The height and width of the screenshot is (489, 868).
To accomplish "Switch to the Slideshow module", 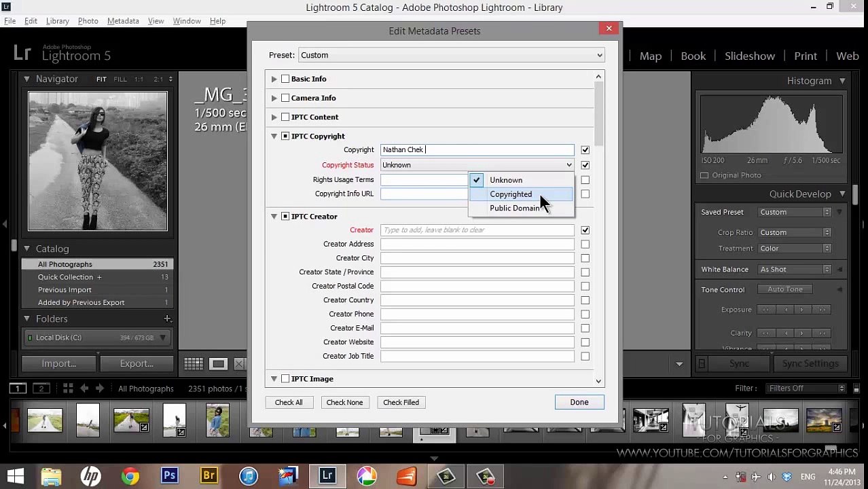I will (750, 56).
